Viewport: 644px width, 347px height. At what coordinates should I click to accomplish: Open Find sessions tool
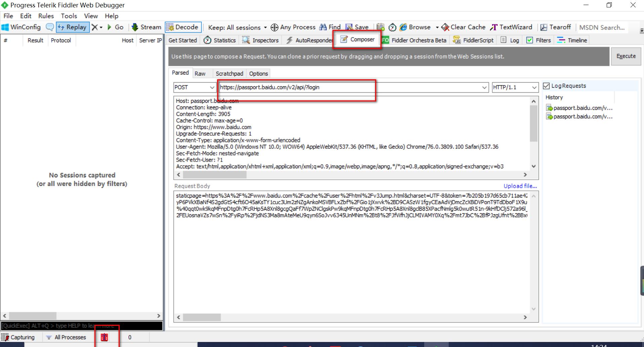(330, 27)
